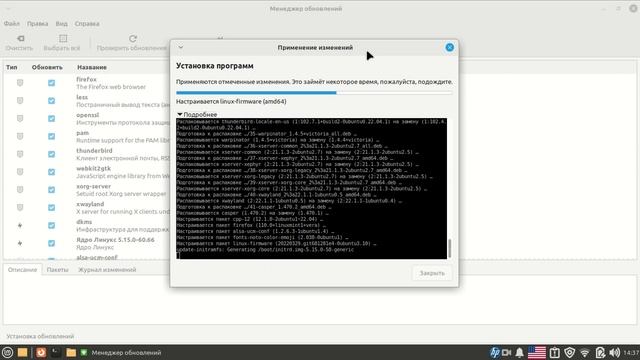
Task: Switch to the Packages (Пакеты) tab
Action: (58, 270)
